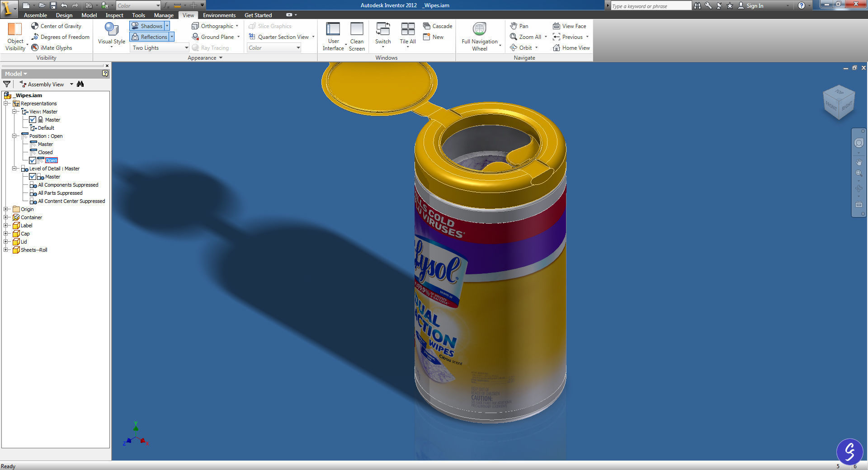The image size is (868, 470).
Task: Open the Design ribbon tab
Action: pos(64,15)
